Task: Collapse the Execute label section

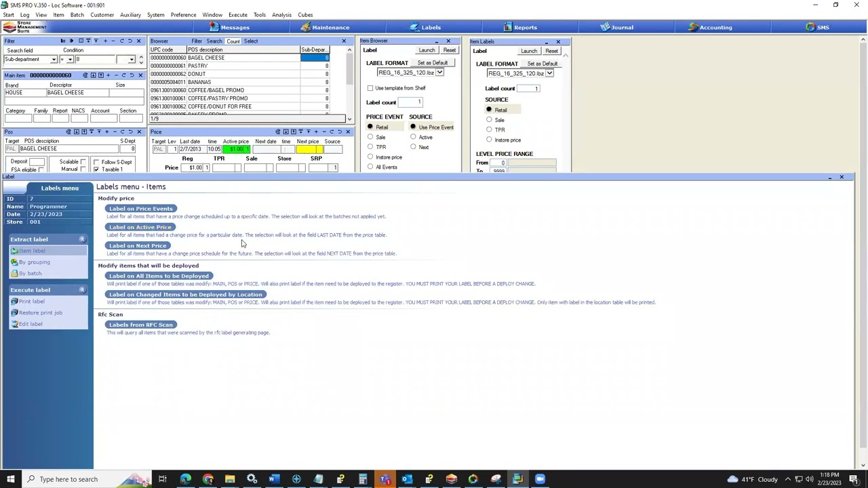Action: pyautogui.click(x=82, y=290)
